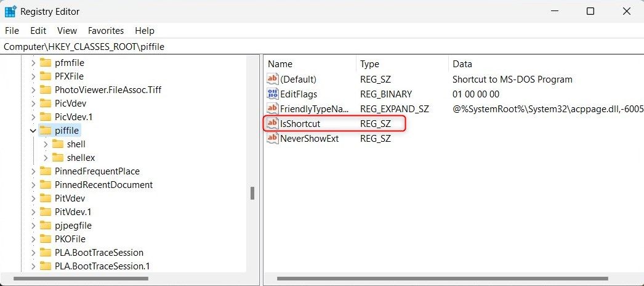This screenshot has height=286, width=644.
Task: Click the pfmfile folder icon
Action: click(x=45, y=63)
